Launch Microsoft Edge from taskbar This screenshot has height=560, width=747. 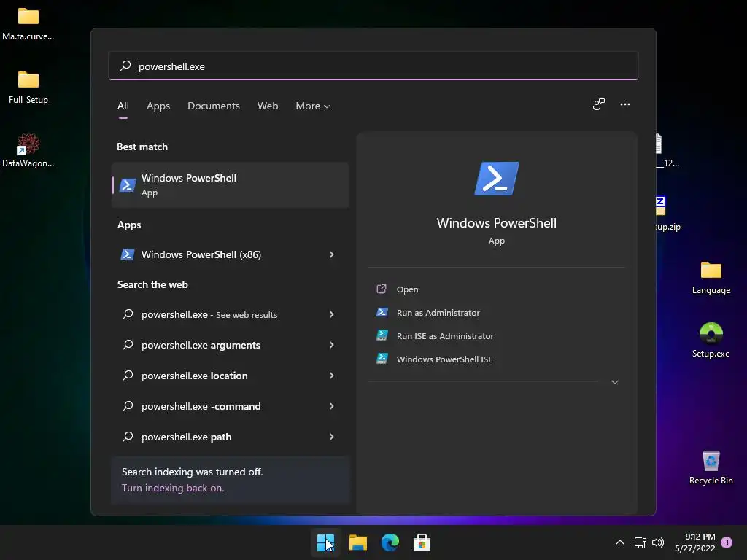[390, 542]
